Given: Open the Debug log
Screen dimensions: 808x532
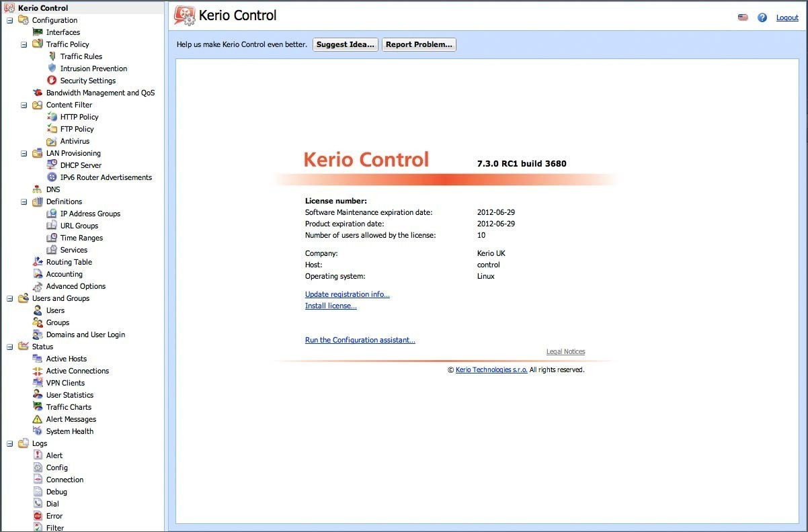Looking at the screenshot, I should tap(56, 492).
